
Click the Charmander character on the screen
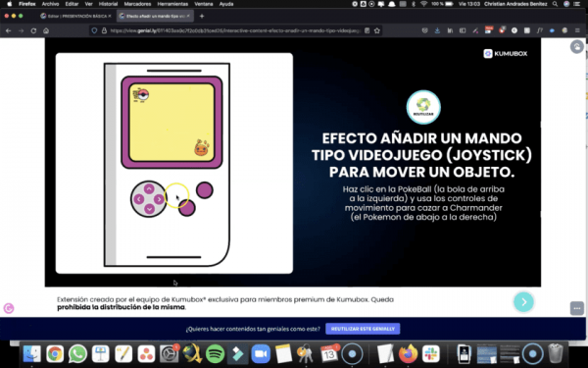click(x=201, y=147)
